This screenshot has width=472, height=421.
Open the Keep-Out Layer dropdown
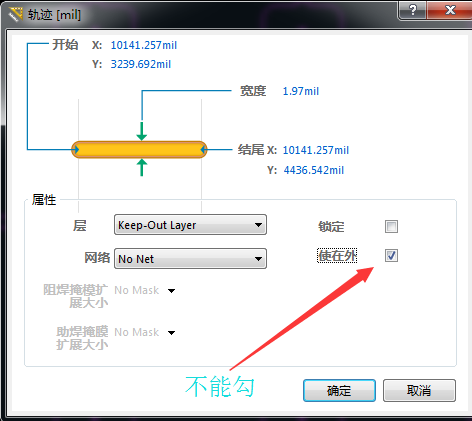click(x=190, y=225)
